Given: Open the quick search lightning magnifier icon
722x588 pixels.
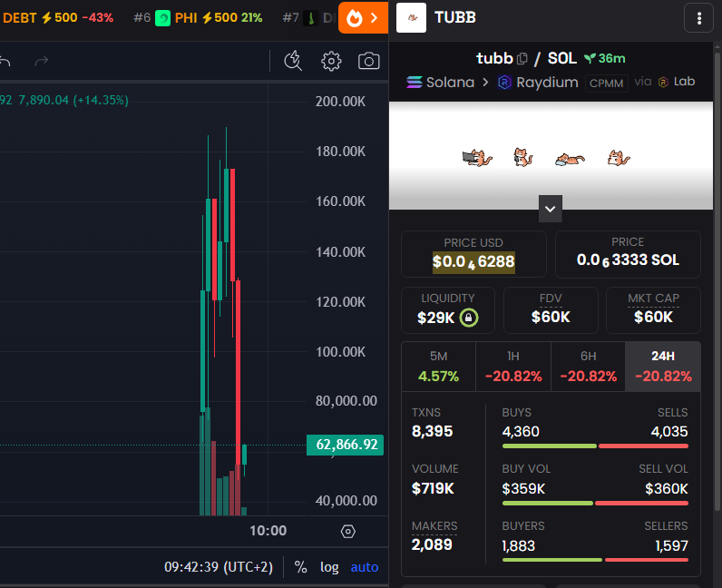Looking at the screenshot, I should pyautogui.click(x=293, y=61).
